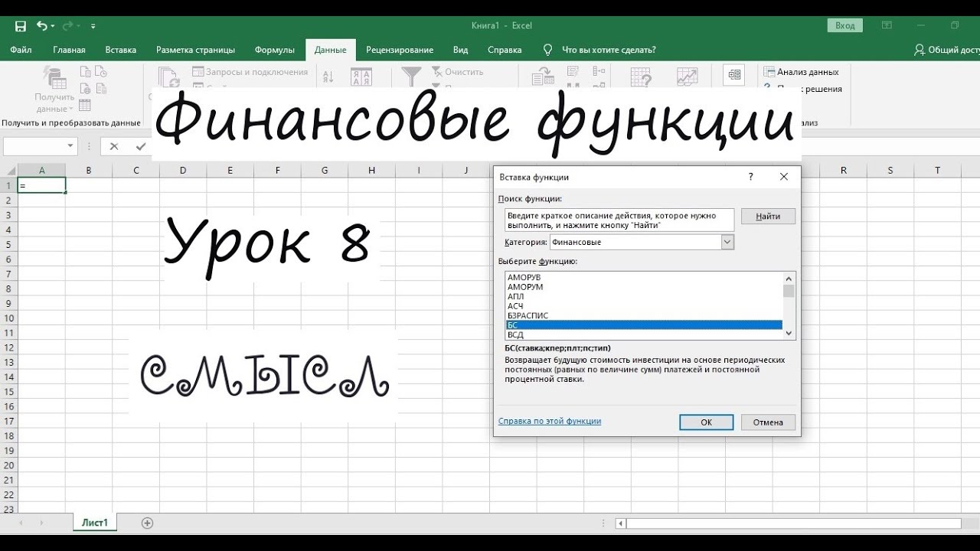The height and width of the screenshot is (551, 980).
Task: Switch to the Вставка ribbon tab
Action: click(x=121, y=50)
